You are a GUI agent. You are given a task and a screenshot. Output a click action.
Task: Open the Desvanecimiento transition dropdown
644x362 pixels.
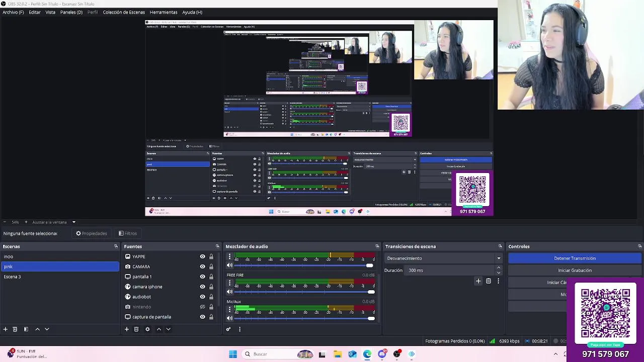443,258
